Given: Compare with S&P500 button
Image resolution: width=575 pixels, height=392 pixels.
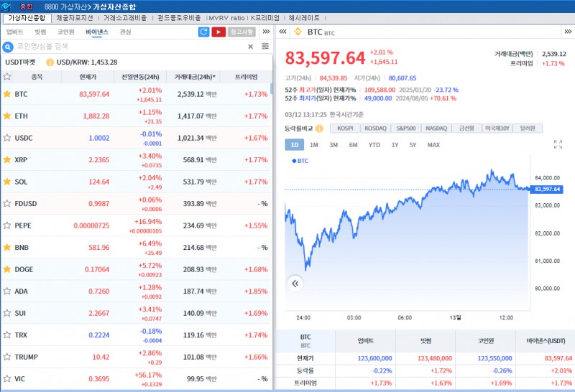Looking at the screenshot, I should pos(406,129).
